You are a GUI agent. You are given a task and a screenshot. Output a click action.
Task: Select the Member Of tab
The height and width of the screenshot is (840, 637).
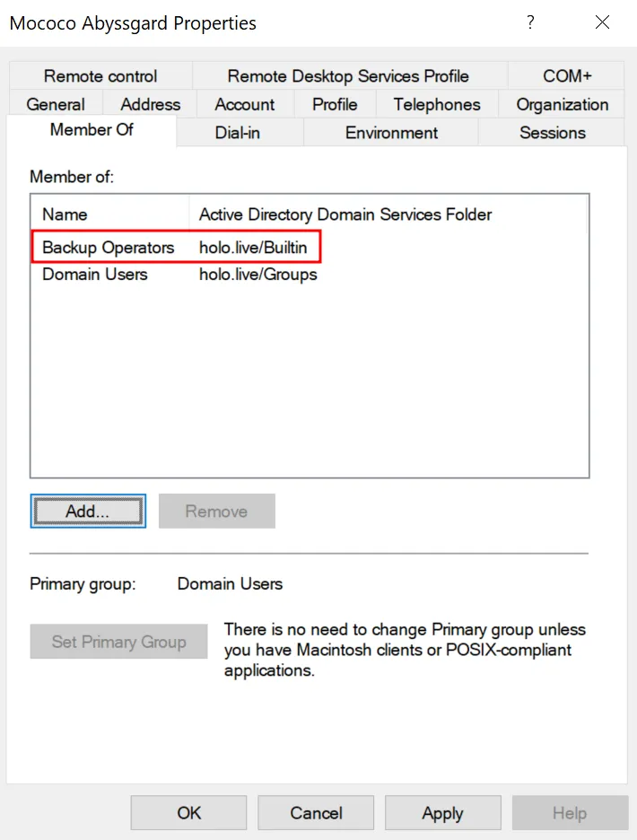pyautogui.click(x=92, y=129)
